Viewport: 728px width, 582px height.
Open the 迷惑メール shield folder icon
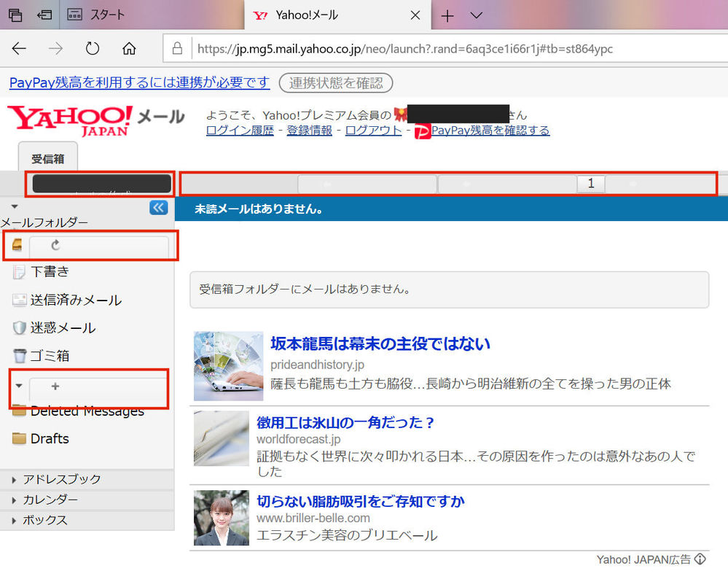pyautogui.click(x=18, y=327)
